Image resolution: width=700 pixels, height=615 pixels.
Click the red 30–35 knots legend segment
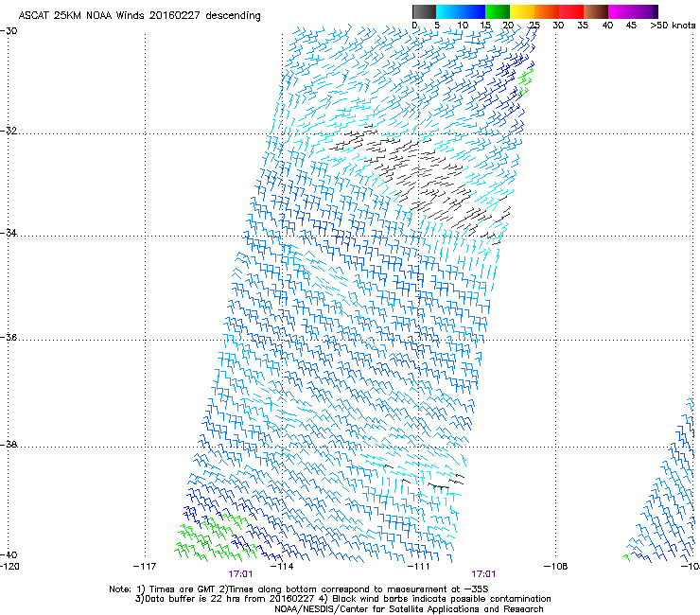571,11
